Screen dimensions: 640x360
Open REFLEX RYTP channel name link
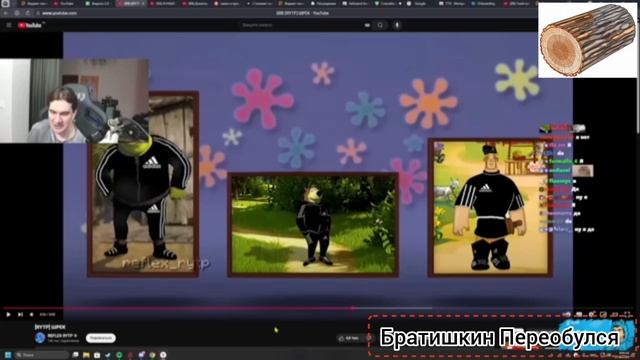62,336
